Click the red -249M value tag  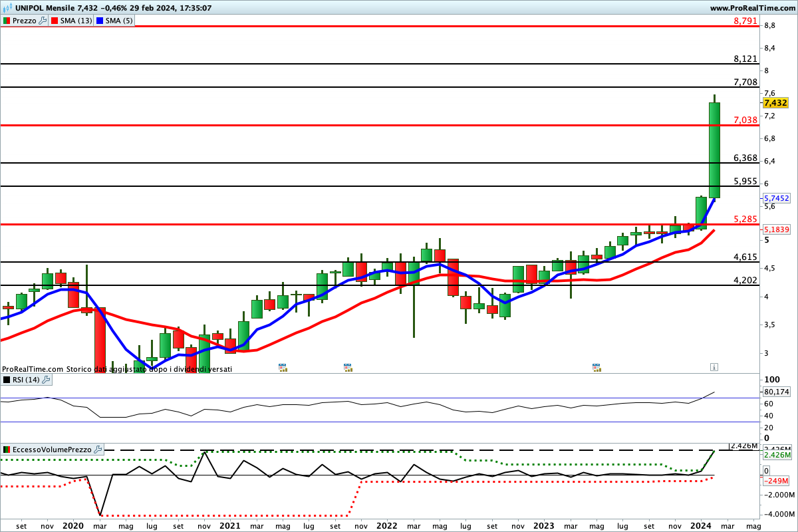tap(775, 481)
